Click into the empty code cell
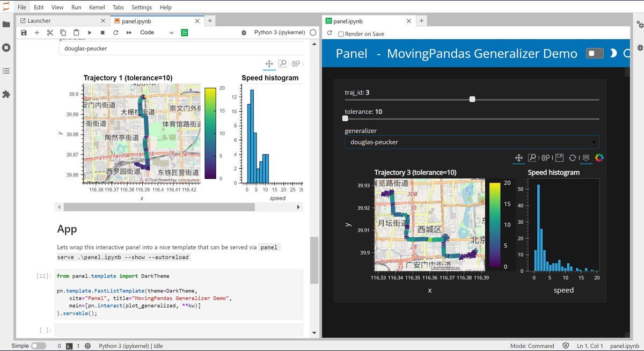 point(179,330)
